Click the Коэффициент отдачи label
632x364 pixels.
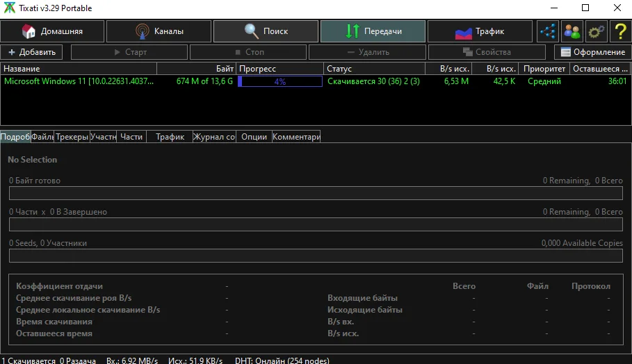click(59, 286)
